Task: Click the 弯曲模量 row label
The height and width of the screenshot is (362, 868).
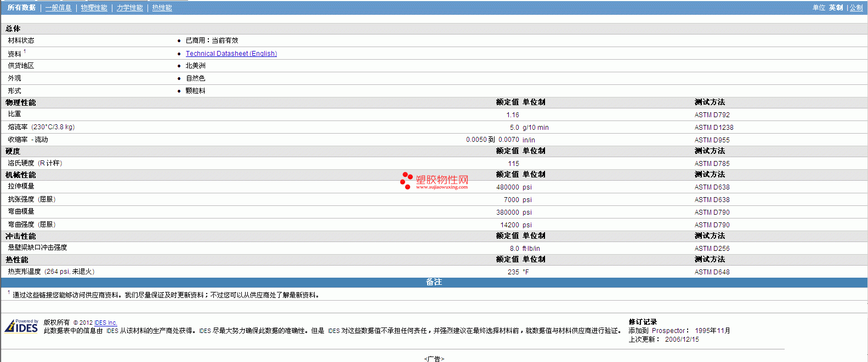Action: point(21,211)
